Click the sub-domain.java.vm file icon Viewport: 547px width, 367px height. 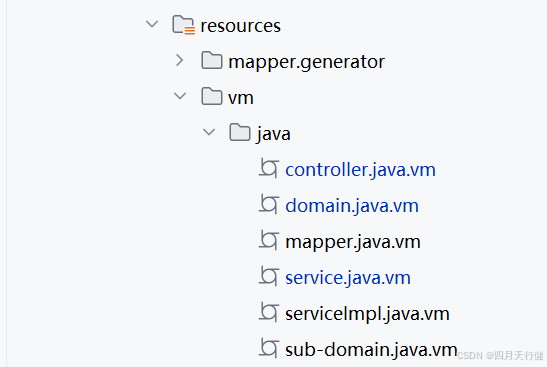coord(269,349)
